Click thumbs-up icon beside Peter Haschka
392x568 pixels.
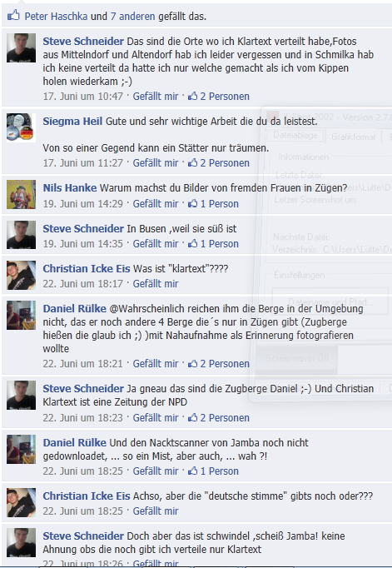(x=13, y=16)
